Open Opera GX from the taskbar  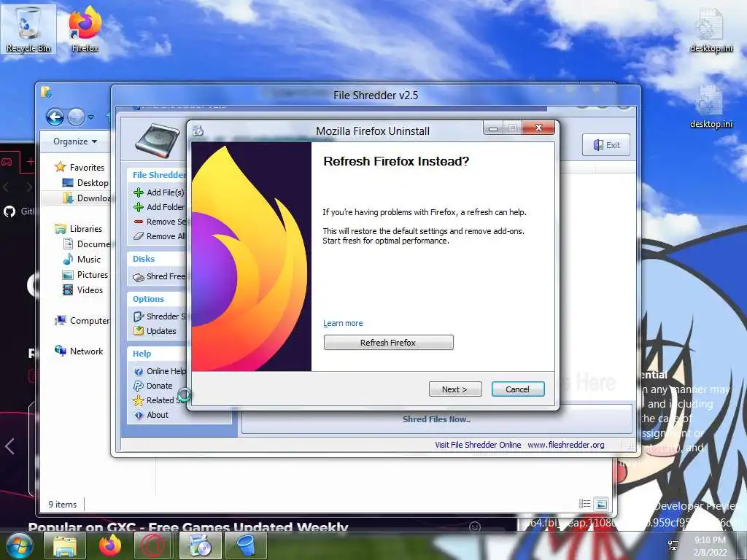152,545
